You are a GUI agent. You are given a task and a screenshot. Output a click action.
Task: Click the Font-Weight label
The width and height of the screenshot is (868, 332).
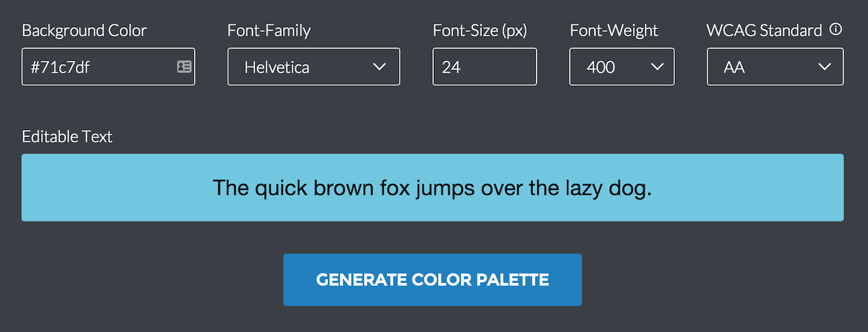614,31
